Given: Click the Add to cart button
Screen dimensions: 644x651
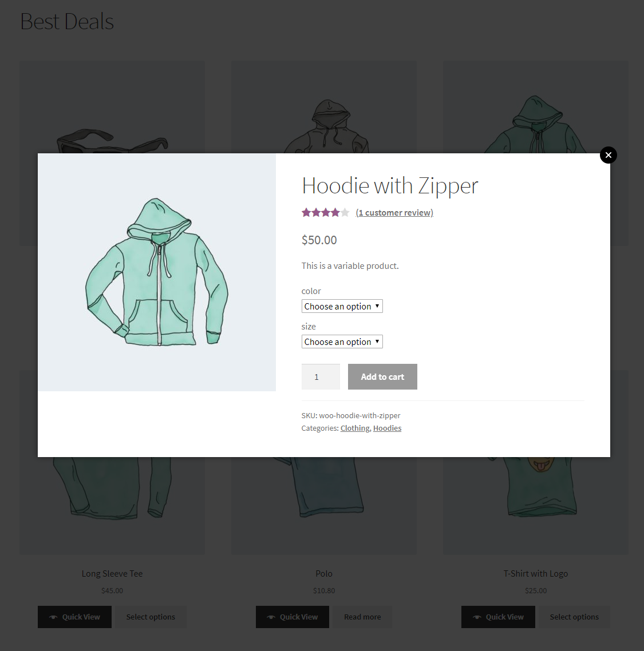Looking at the screenshot, I should [382, 376].
